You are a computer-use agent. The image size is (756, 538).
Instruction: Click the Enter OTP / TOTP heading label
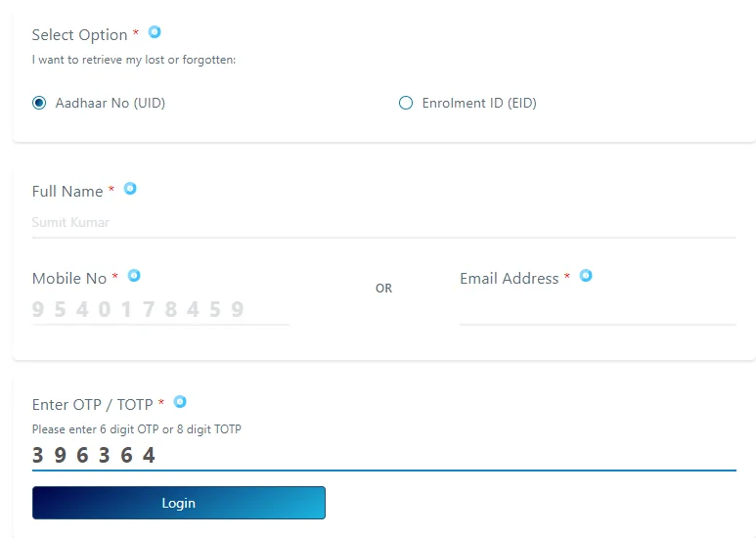(x=93, y=405)
